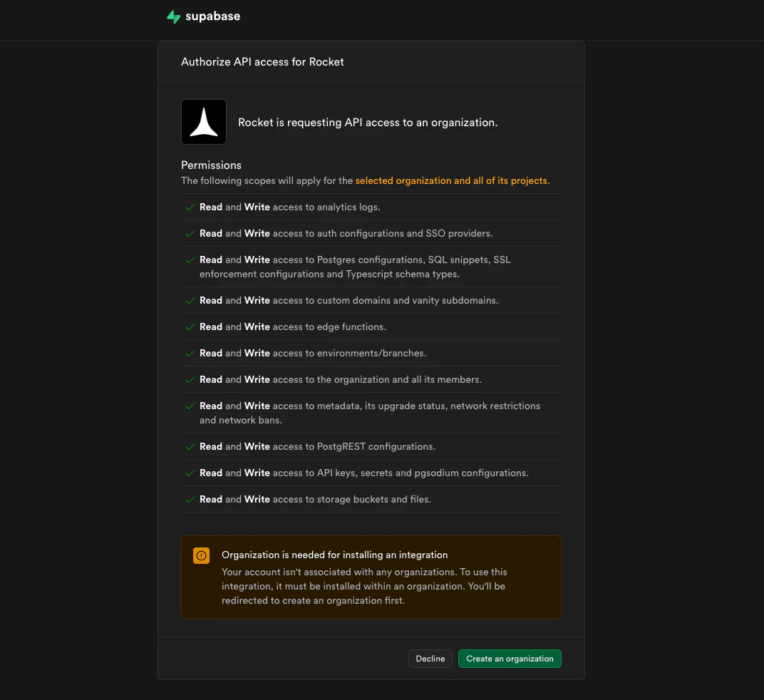The image size is (764, 700).
Task: Click the warning icon in the organization notice
Action: tap(201, 555)
